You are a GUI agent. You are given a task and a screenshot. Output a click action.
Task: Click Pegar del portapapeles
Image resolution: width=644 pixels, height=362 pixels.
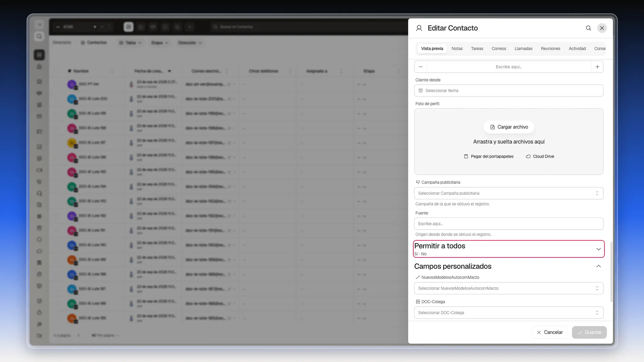point(489,157)
